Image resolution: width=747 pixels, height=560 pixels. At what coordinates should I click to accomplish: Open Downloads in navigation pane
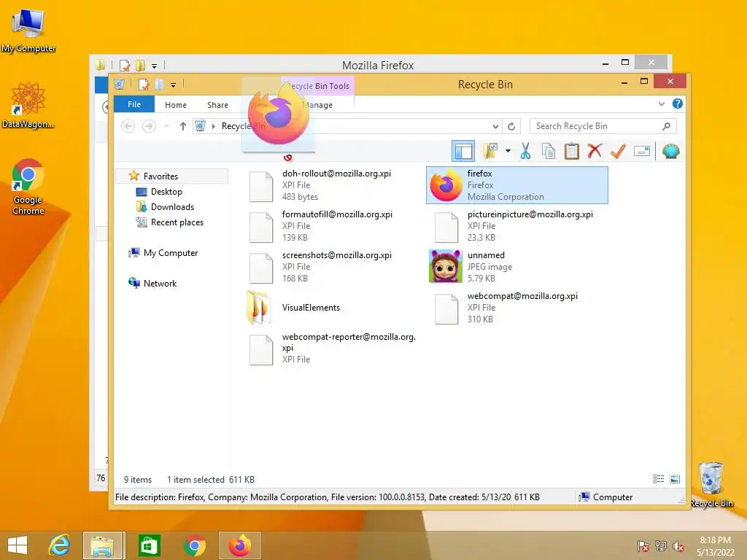coord(172,206)
